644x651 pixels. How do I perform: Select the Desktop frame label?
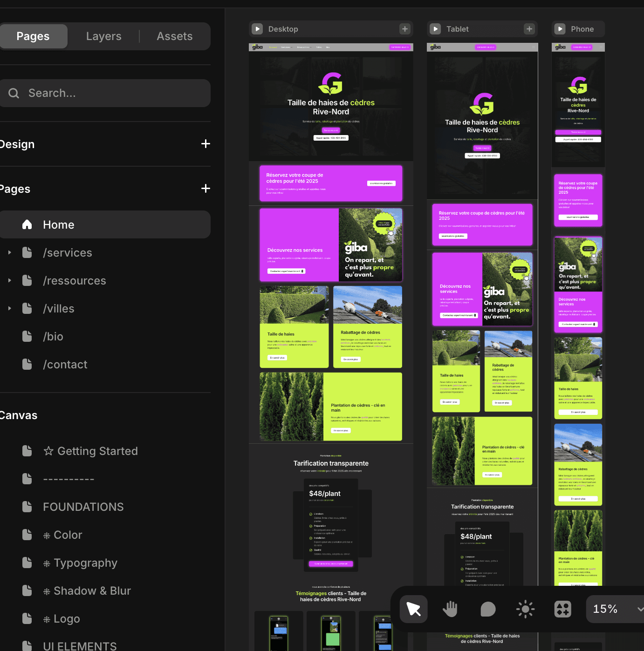(283, 29)
